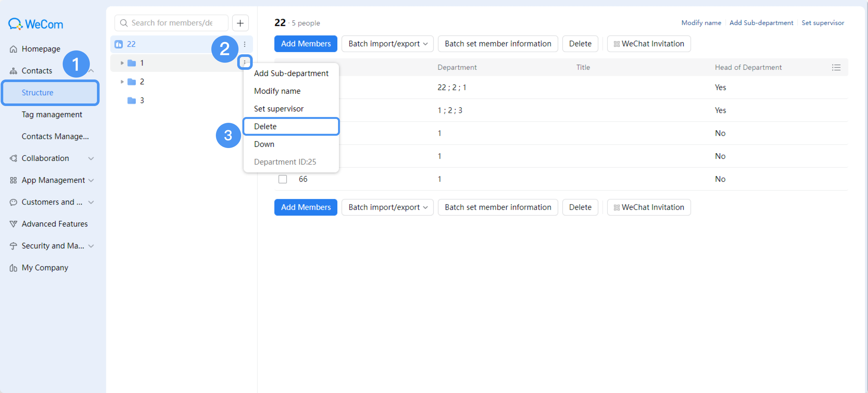Click the Security umbrella icon

(x=13, y=246)
